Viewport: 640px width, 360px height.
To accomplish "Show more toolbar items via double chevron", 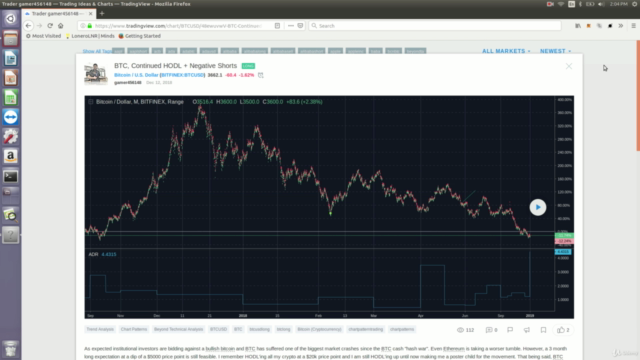I will point(621,26).
